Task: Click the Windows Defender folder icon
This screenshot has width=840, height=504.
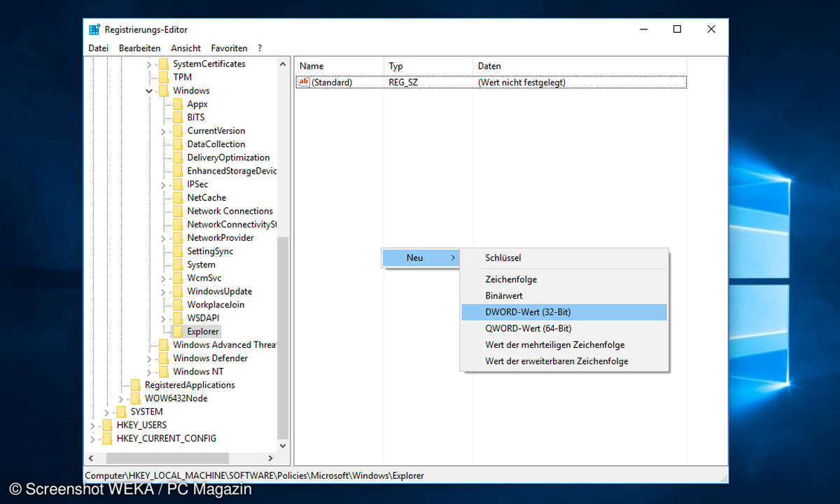Action: point(163,358)
